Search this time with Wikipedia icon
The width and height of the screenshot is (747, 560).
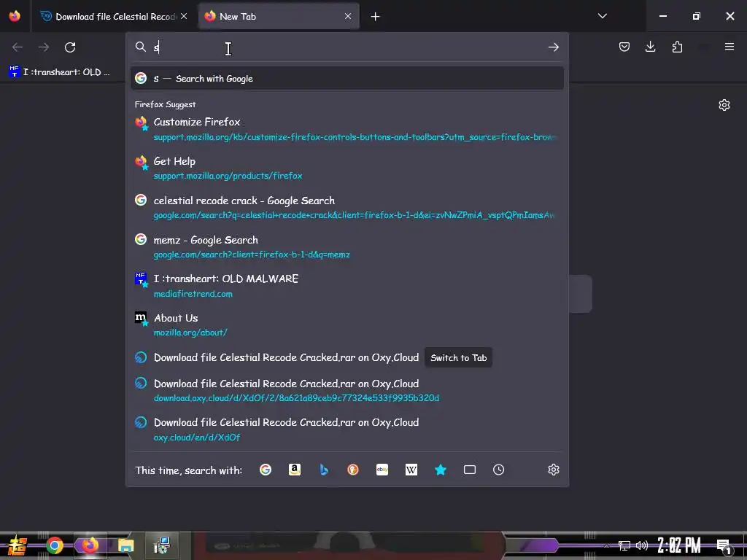pos(411,470)
